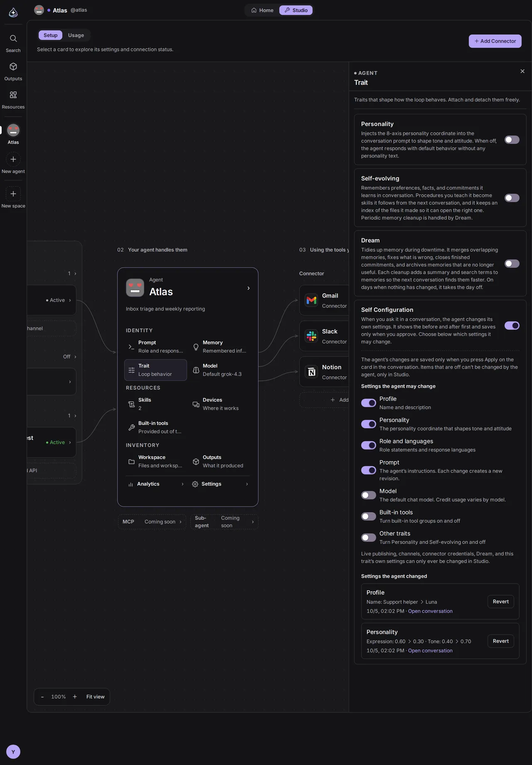Viewport: 532px width, 765px height.
Task: Expand the Sub-agent Coming soon chip
Action: 224,522
